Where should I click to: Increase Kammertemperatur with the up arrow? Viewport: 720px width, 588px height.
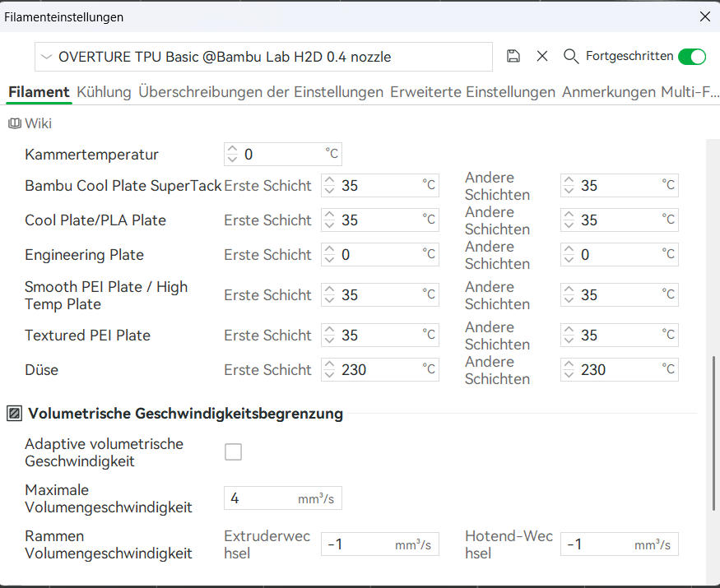(232, 150)
